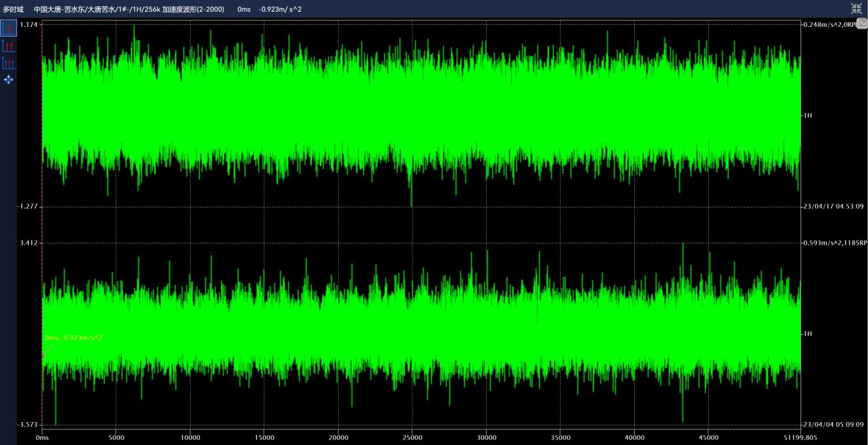Click the upper chart 1H channel label

807,115
